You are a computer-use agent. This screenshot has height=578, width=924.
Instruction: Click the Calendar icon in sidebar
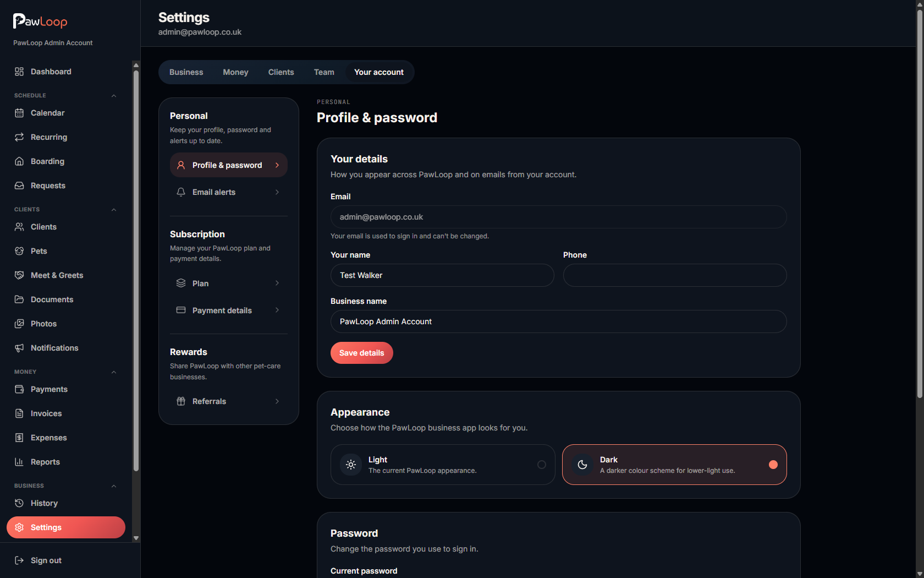click(x=19, y=113)
